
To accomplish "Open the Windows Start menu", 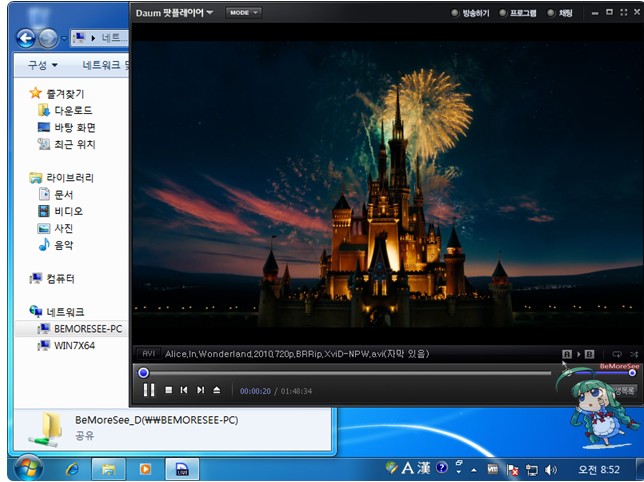I will (x=28, y=468).
